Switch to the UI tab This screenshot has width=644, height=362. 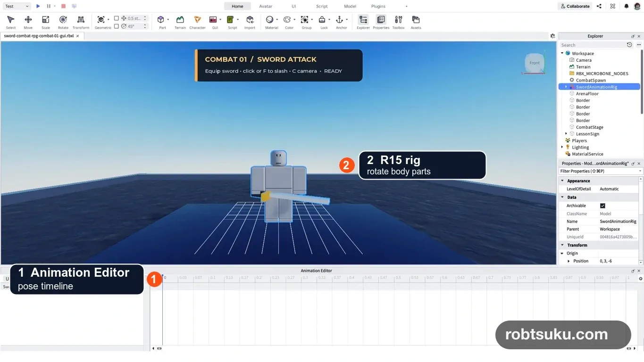[x=294, y=6]
